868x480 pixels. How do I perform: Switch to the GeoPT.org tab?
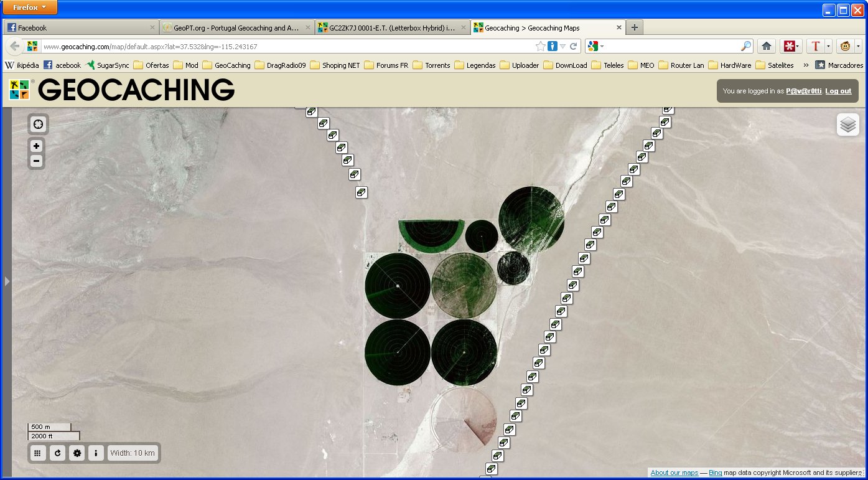(236, 27)
